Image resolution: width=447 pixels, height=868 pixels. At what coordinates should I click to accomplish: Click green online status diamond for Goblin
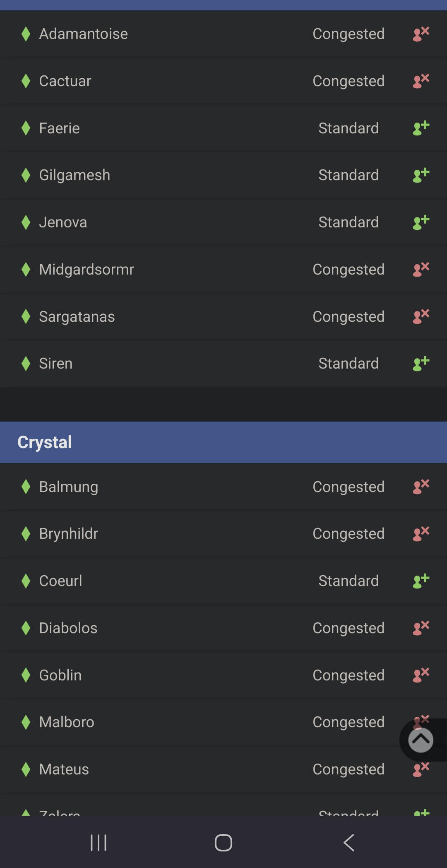(x=26, y=675)
